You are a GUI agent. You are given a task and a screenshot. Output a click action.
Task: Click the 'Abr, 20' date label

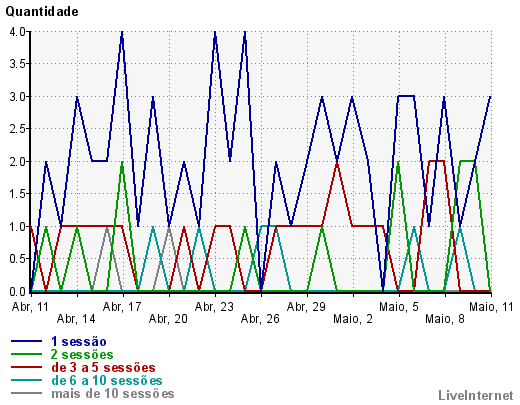[168, 319]
